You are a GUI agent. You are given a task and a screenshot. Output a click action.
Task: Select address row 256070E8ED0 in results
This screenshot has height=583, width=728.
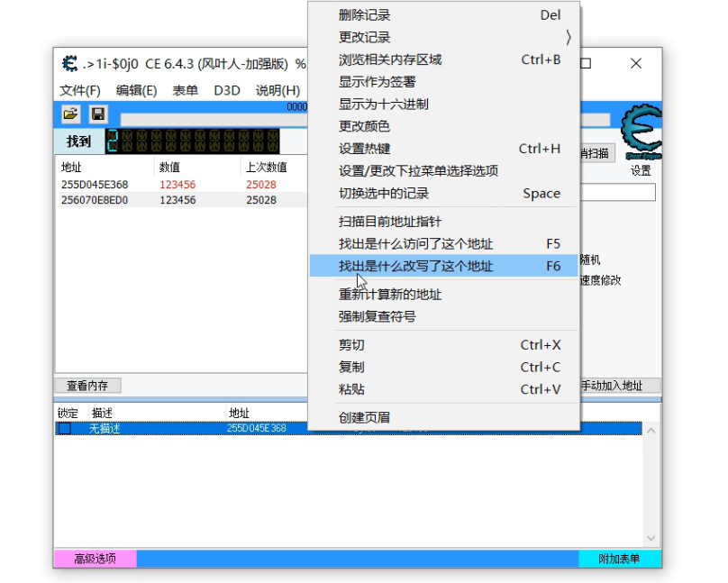pos(182,200)
